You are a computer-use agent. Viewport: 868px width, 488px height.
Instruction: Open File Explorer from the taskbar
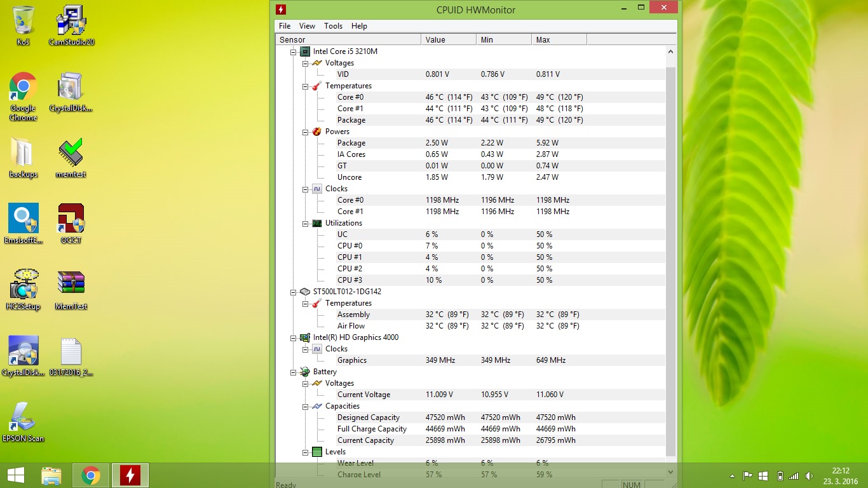click(51, 475)
